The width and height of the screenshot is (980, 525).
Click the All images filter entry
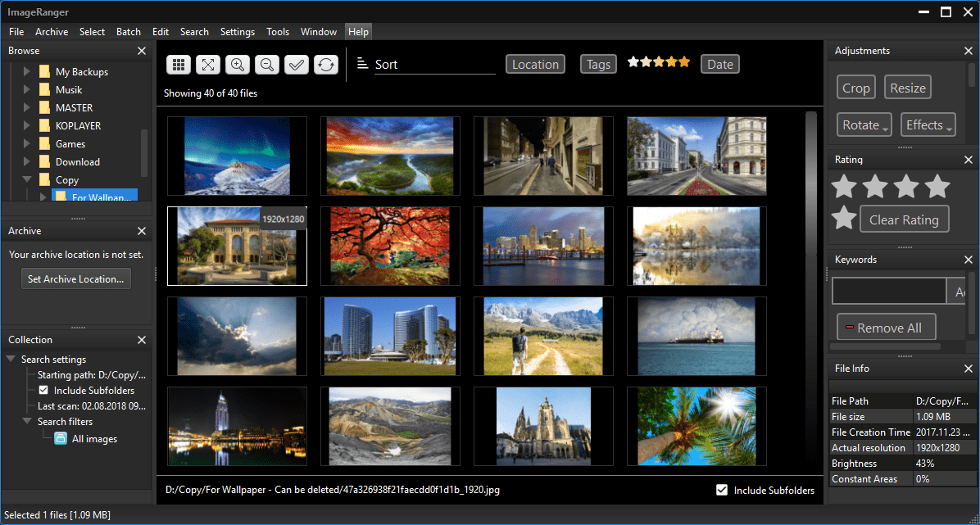[94, 439]
